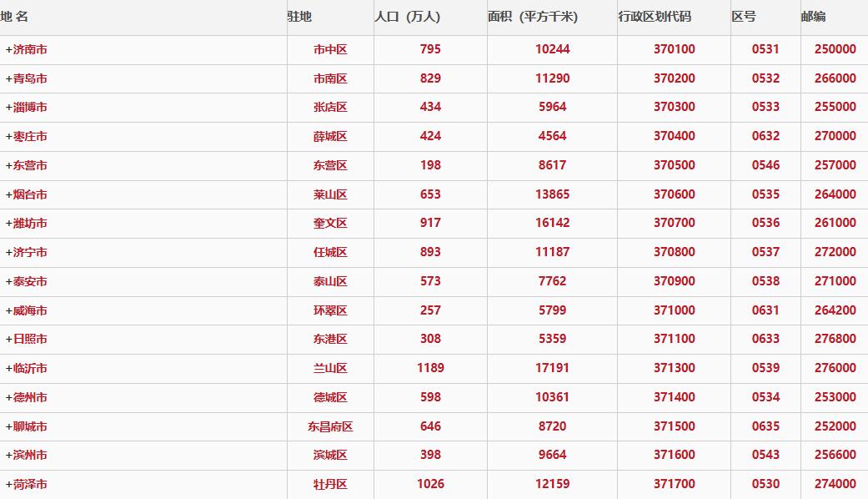Image resolution: width=868 pixels, height=499 pixels.
Task: Open the 泰安市 link
Action: point(26,282)
